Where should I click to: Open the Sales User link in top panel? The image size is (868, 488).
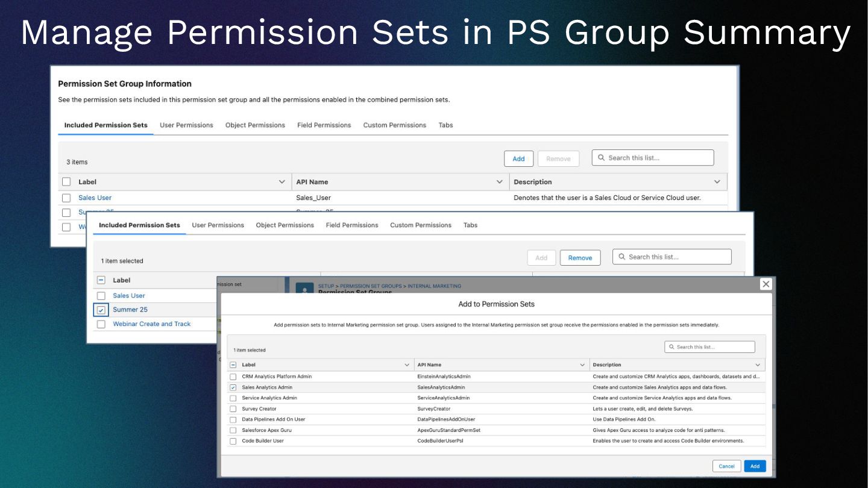pos(95,198)
